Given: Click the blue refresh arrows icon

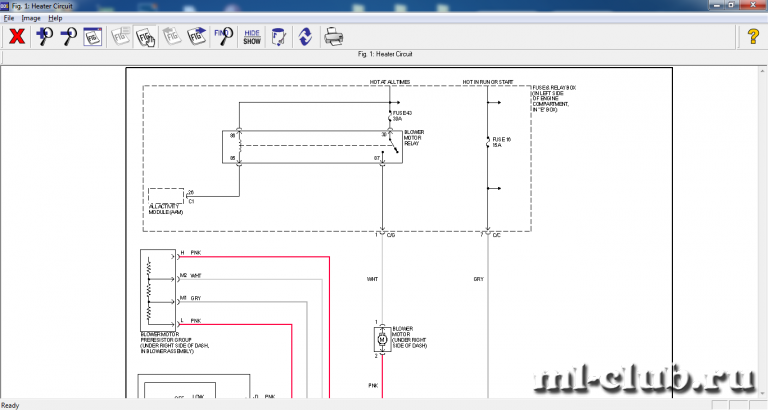Looking at the screenshot, I should 305,37.
